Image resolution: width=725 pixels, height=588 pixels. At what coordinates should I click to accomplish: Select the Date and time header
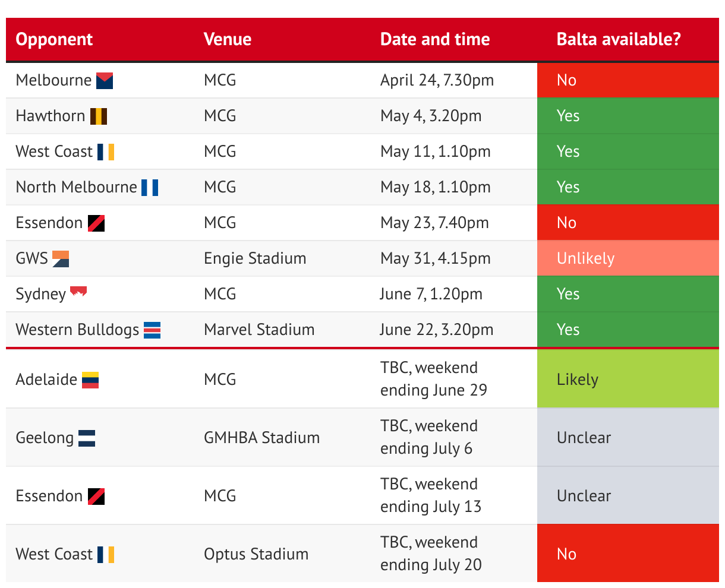pyautogui.click(x=435, y=39)
